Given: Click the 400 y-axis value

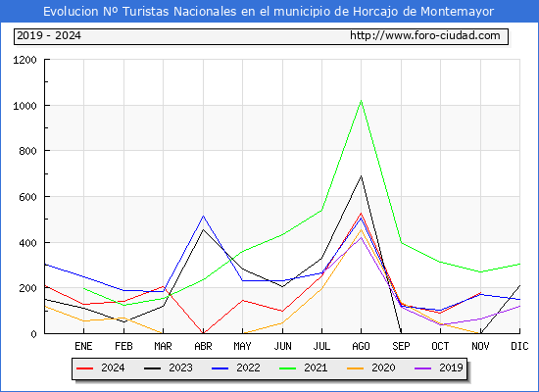Looking at the screenshot, I should click(27, 243).
